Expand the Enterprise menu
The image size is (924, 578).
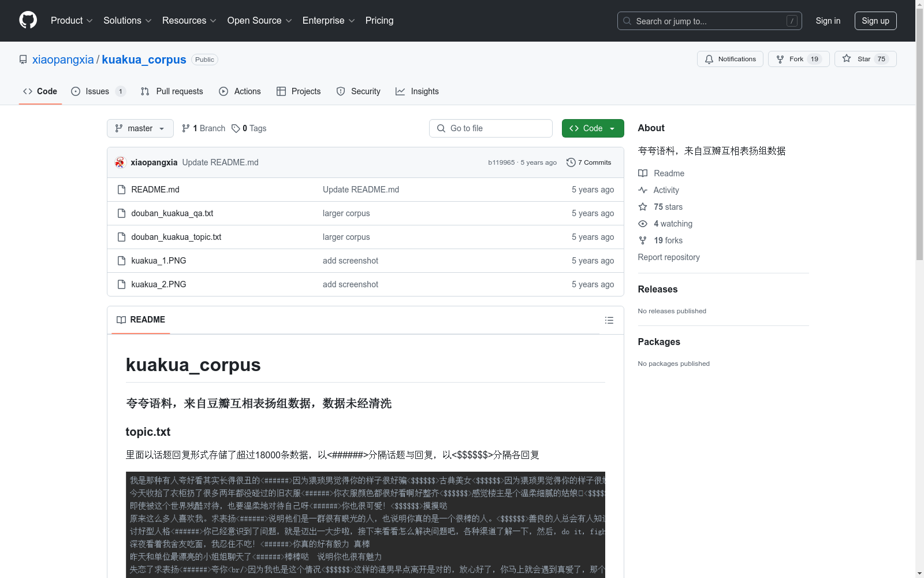tap(329, 20)
